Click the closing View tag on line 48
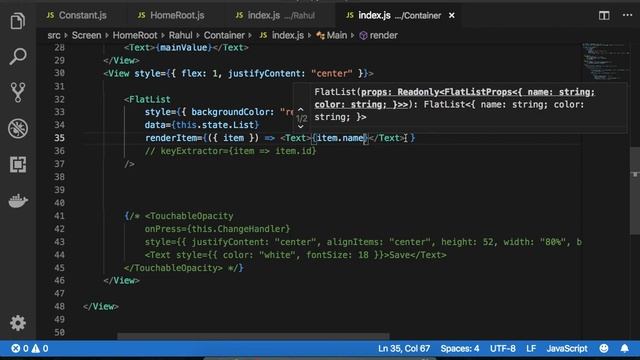640x360 pixels. click(101, 307)
